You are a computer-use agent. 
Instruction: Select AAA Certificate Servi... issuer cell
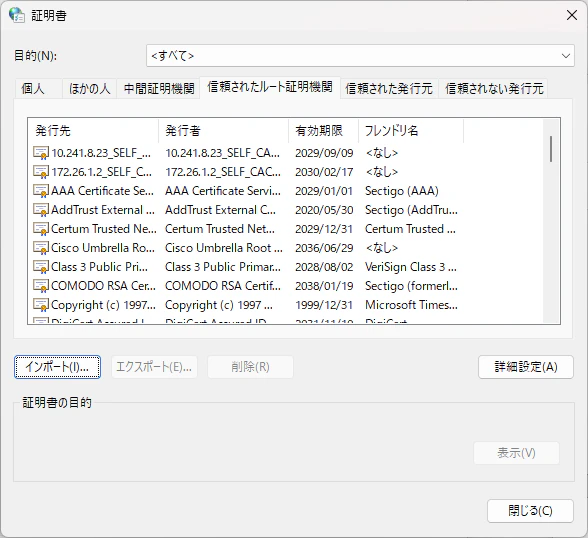coord(223,191)
